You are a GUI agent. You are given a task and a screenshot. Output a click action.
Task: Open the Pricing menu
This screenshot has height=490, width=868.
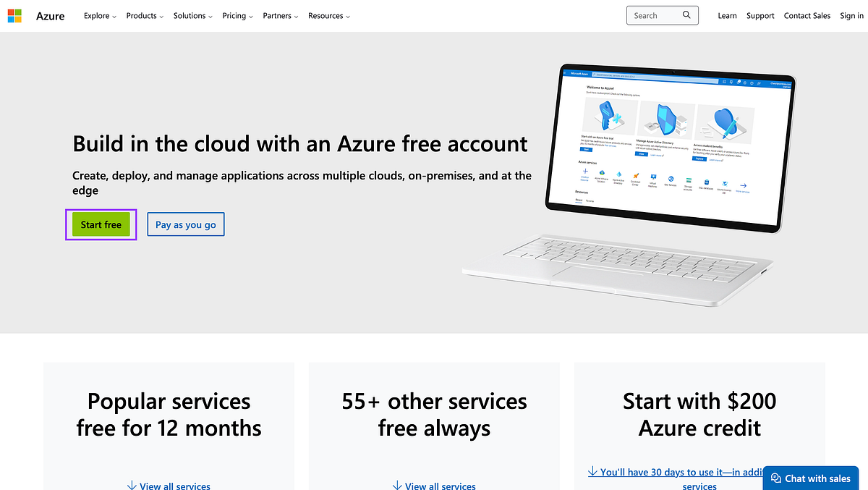click(235, 15)
